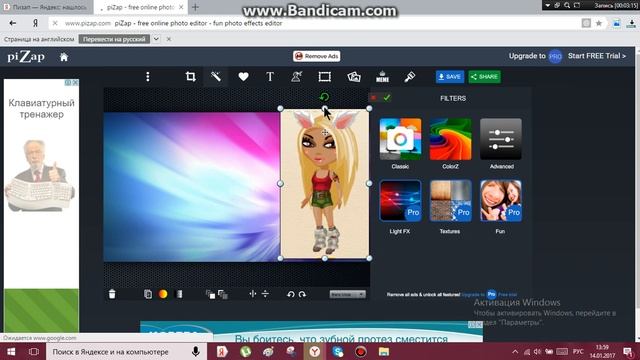Click Start FREE Trial link
Screen dimensions: 640x360
pos(597,56)
